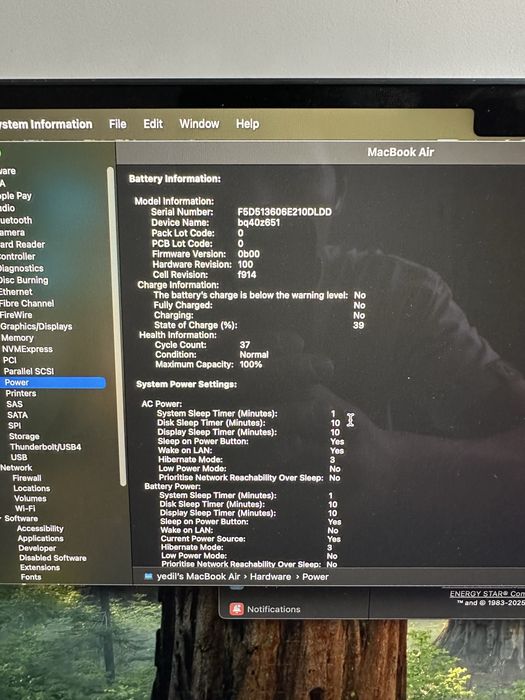Select SAS in the sidebar

tap(14, 404)
